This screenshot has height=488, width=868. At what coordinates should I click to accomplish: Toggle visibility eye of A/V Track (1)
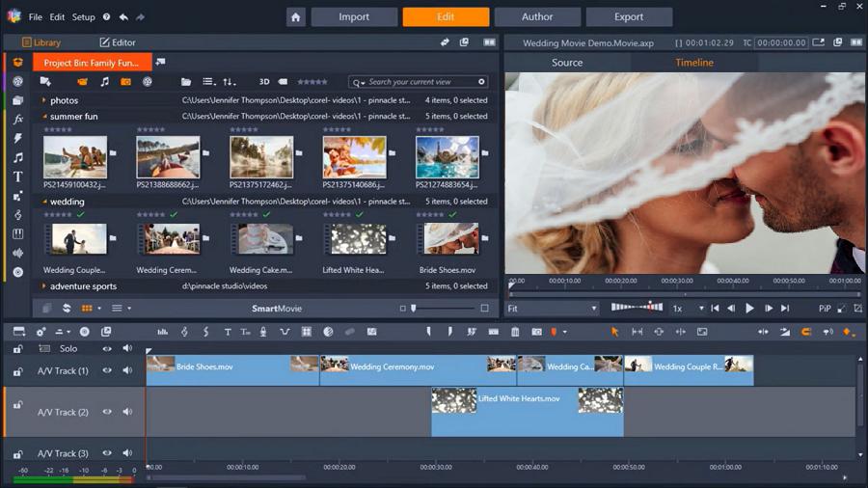coord(107,370)
